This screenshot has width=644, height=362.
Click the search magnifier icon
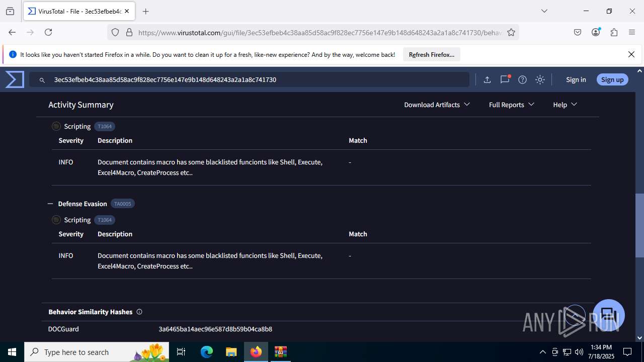42,80
